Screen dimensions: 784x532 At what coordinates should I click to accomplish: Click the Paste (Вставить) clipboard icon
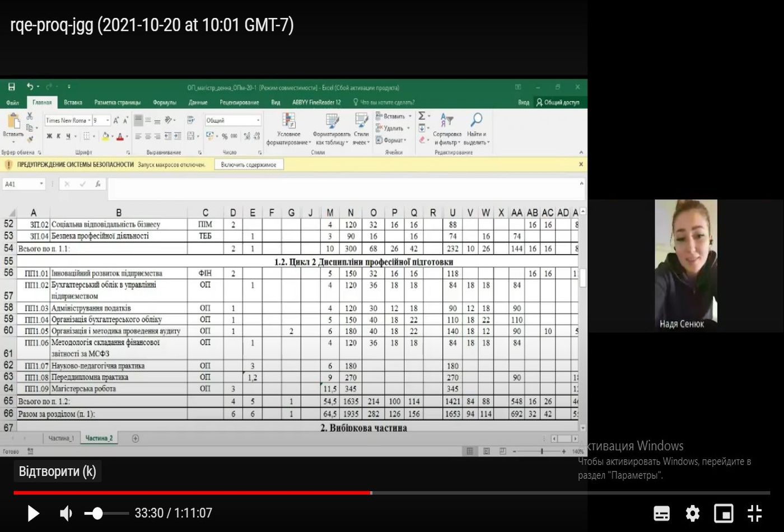click(13, 123)
